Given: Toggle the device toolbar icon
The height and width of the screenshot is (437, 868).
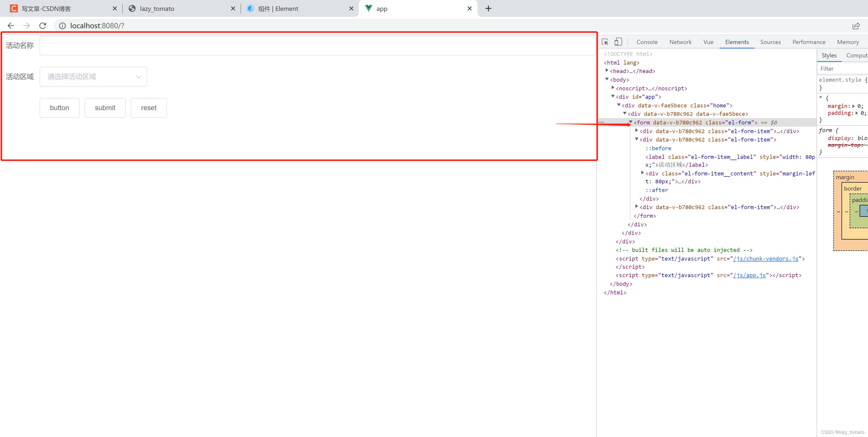Looking at the screenshot, I should (x=618, y=42).
